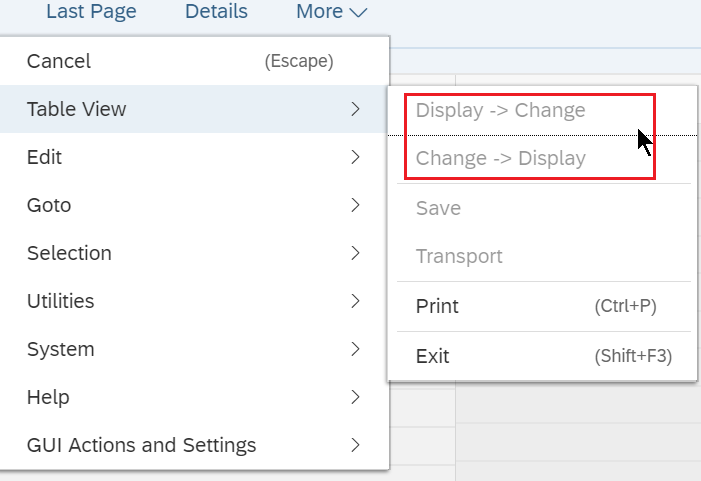Click the (Escape) shortcut label
701x481 pixels.
tap(299, 61)
